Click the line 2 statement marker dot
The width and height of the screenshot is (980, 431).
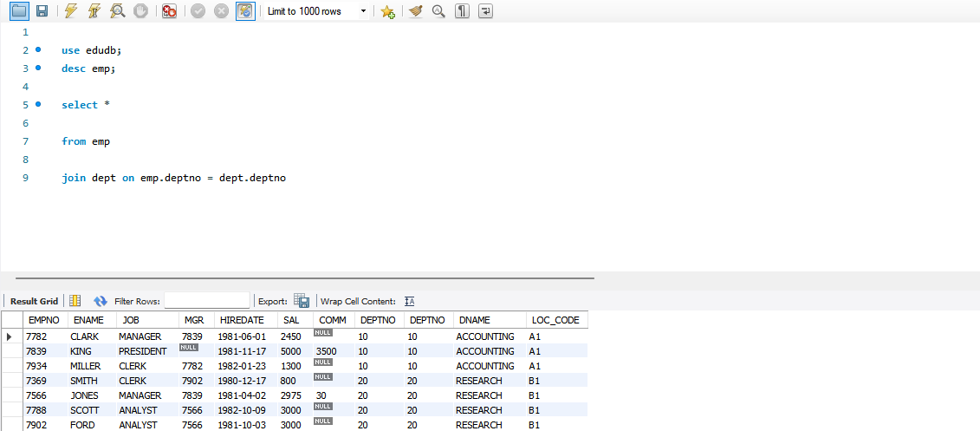coord(38,49)
